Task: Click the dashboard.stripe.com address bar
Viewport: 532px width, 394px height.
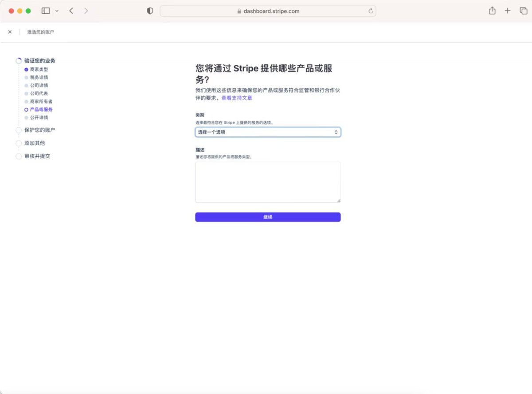Action: [268, 11]
